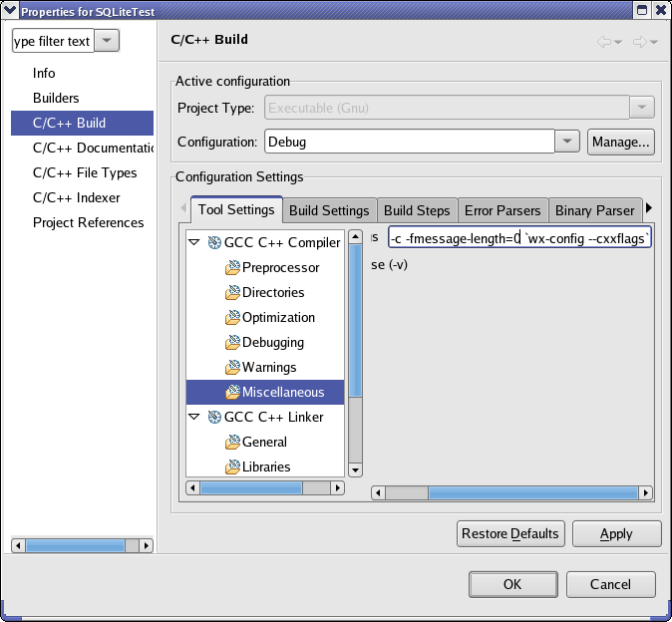This screenshot has height=622, width=672.
Task: Click the Miscellaneous option icon
Action: pos(232,392)
